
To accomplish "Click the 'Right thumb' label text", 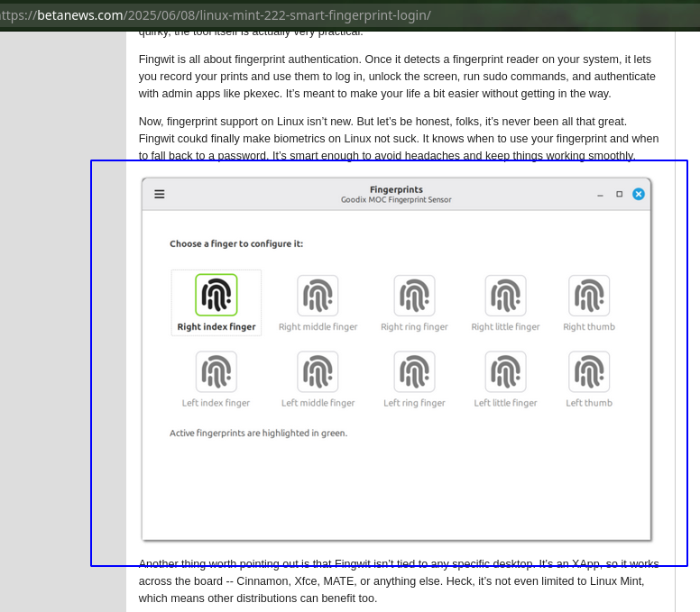I will coord(589,326).
